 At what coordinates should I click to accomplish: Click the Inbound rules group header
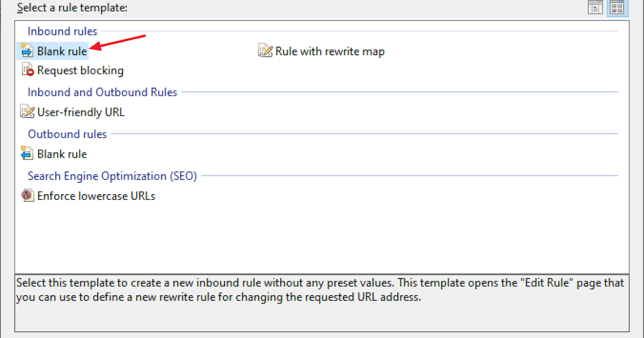62,32
